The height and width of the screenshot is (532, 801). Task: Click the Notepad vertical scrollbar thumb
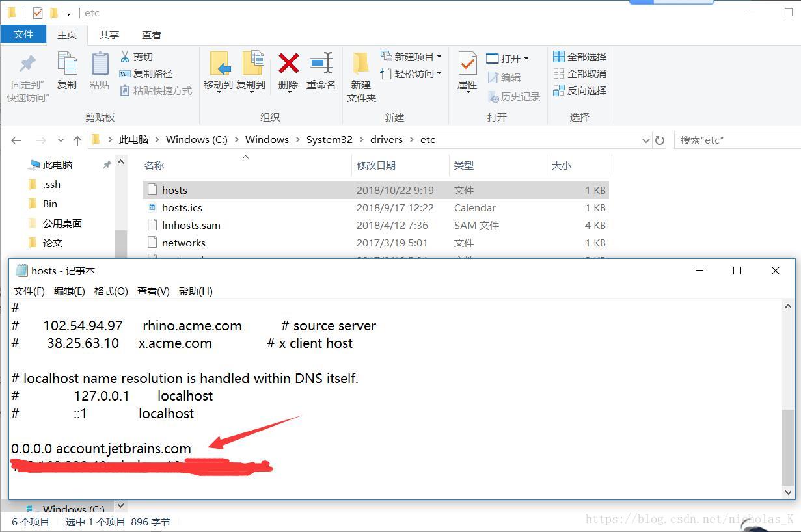pos(788,447)
